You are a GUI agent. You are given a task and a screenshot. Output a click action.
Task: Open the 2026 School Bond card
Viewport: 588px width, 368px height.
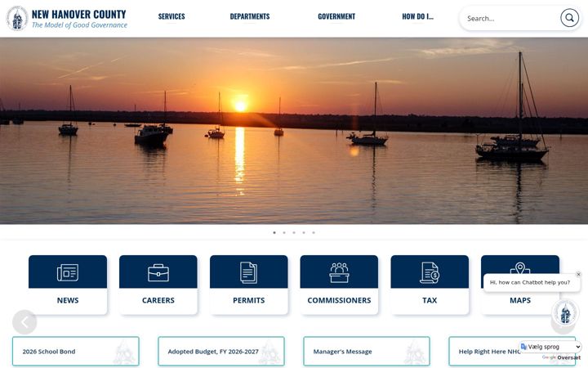pyautogui.click(x=76, y=352)
